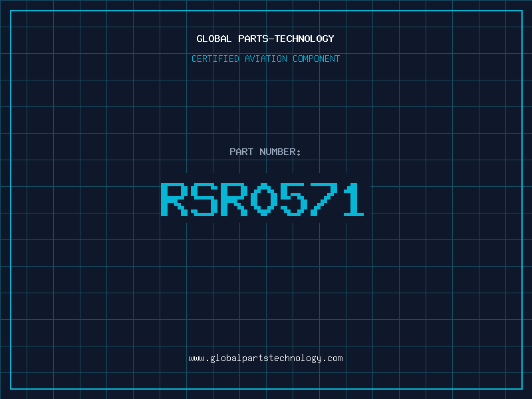Select the word COMPONENT in the subtitle

317,59
